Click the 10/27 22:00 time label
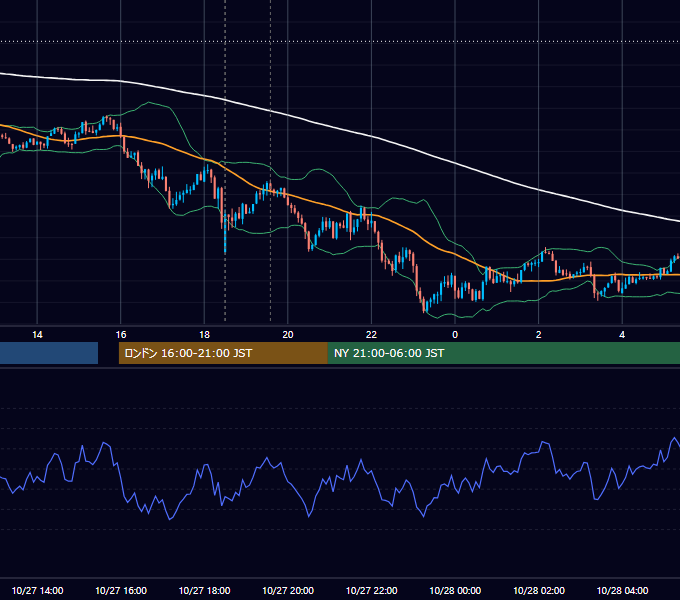 [372, 590]
